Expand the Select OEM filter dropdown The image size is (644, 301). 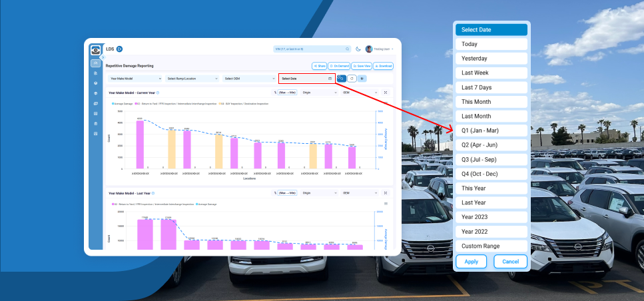(x=248, y=79)
